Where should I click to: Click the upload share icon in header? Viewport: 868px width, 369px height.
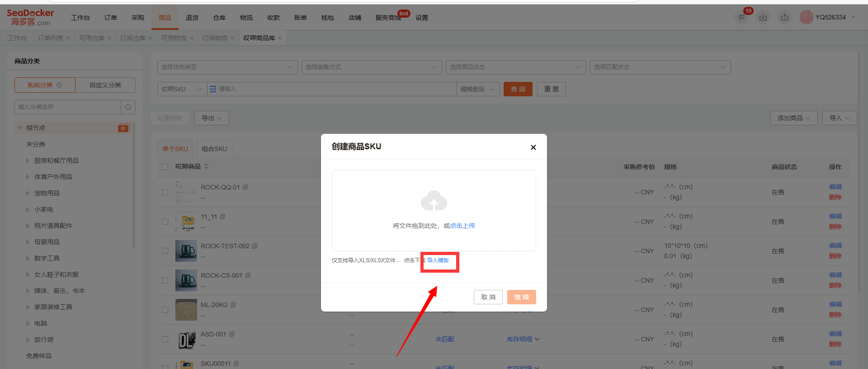click(x=785, y=18)
